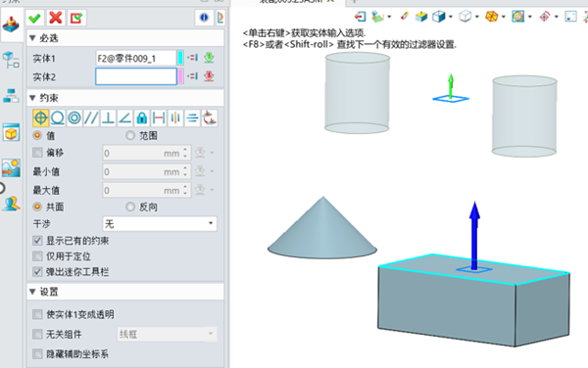This screenshot has height=368, width=588.
Task: Select the angle constraint icon
Action: 124,117
